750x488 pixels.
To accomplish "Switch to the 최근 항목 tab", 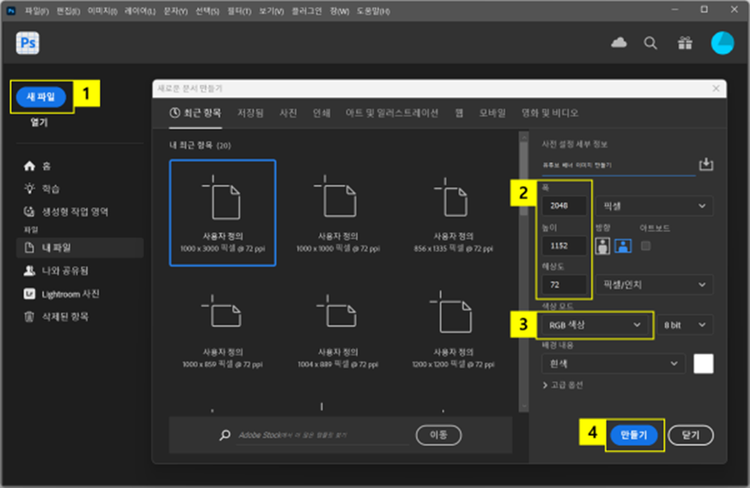I will pos(196,113).
